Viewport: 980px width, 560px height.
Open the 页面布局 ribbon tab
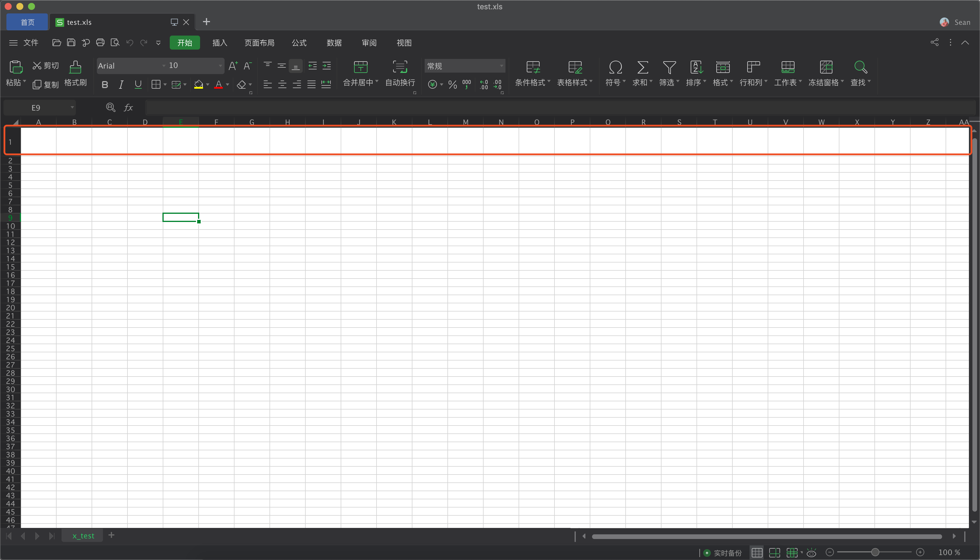tap(259, 43)
